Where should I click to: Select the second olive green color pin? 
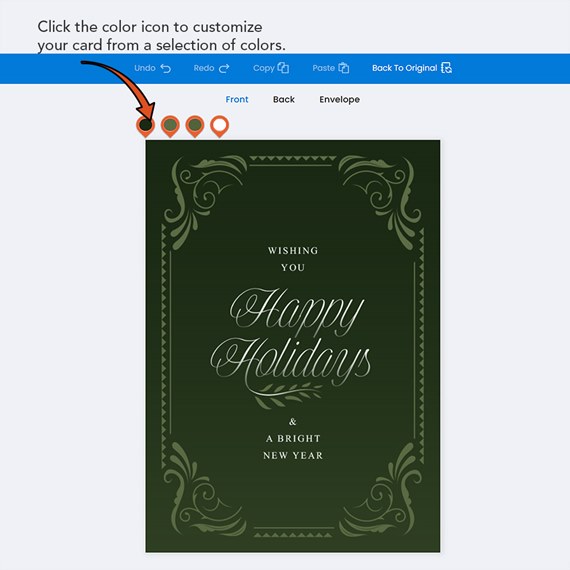[x=170, y=126]
